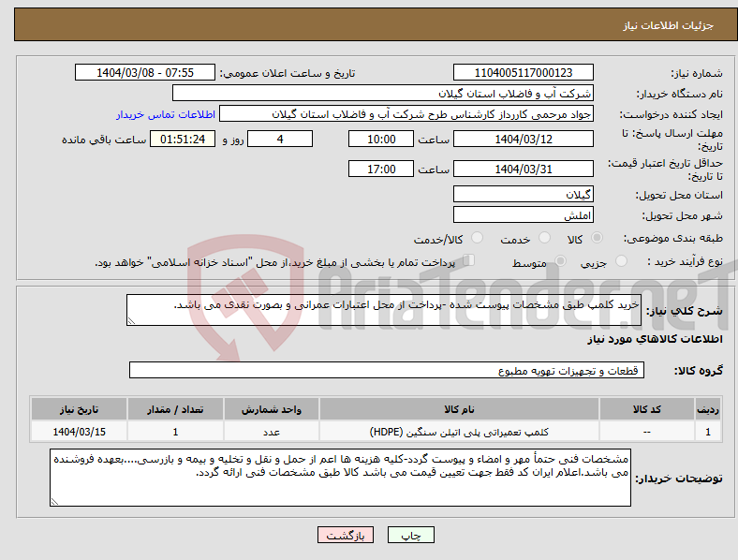Click the item name کلمپ تعمیراتی پلی اتیلن سنگین (HDPE)
Image resolution: width=738 pixels, height=560 pixels.
(459, 432)
